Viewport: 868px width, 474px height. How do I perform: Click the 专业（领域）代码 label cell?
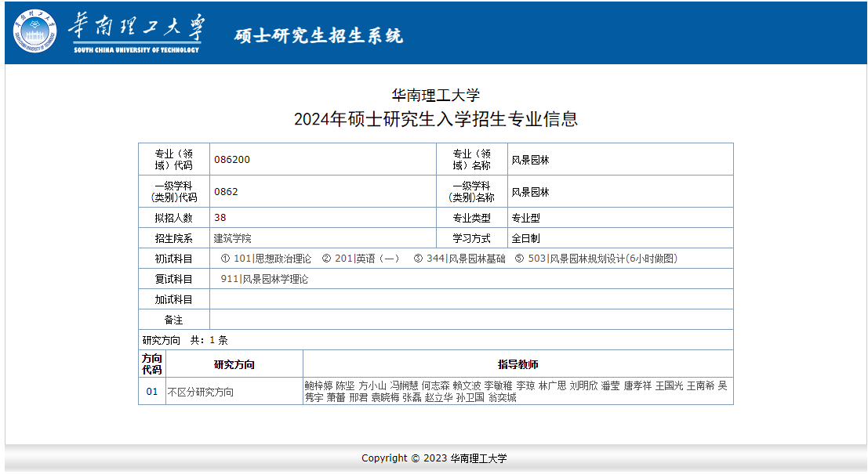click(174, 159)
